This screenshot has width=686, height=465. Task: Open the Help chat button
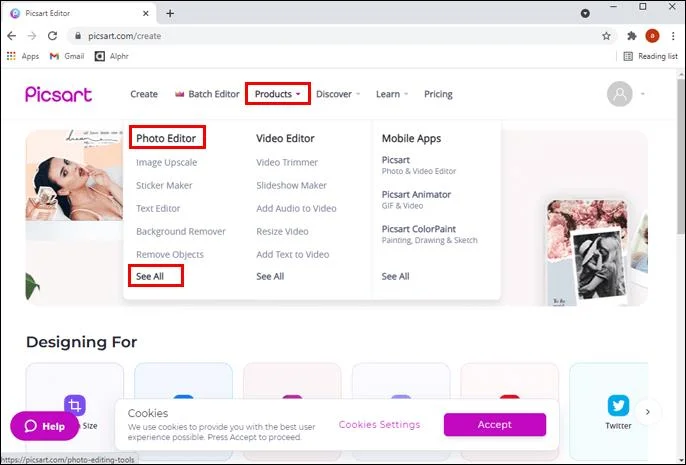point(45,426)
